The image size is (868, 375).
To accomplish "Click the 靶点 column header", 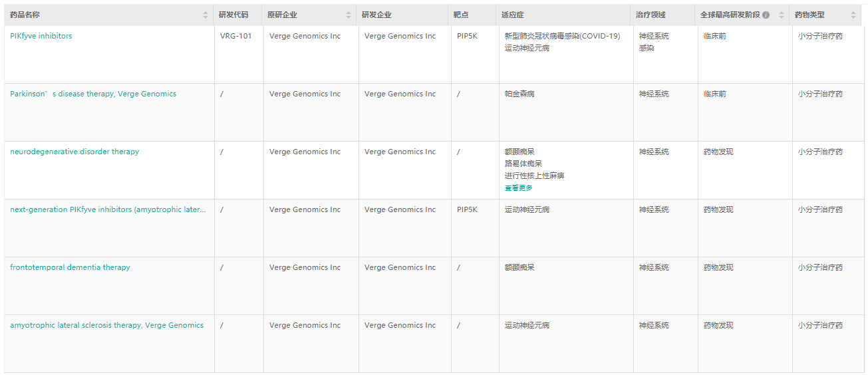I will pos(462,15).
